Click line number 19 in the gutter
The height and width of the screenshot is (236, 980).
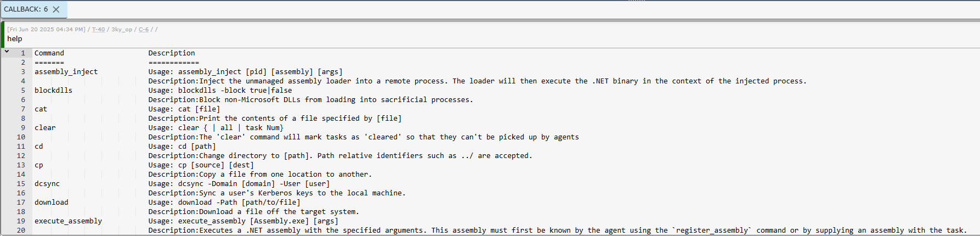(x=21, y=221)
